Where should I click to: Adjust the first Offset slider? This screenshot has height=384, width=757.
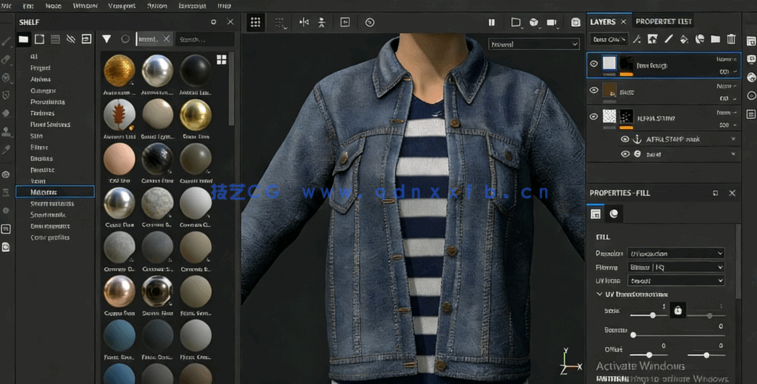(x=649, y=355)
